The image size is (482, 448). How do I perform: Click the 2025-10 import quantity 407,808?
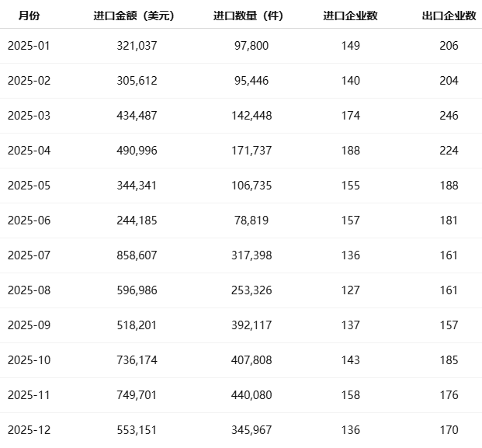(251, 360)
